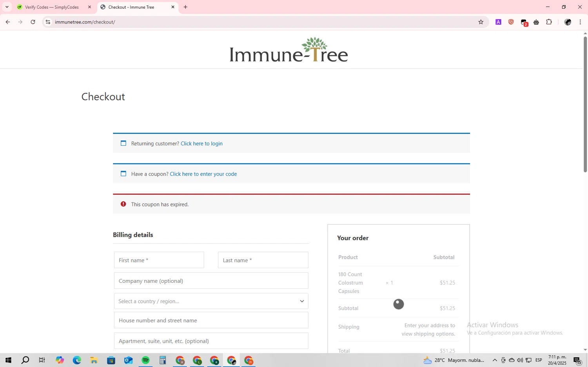This screenshot has width=588, height=367.
Task: Show hidden system tray icons
Action: tap(495, 360)
